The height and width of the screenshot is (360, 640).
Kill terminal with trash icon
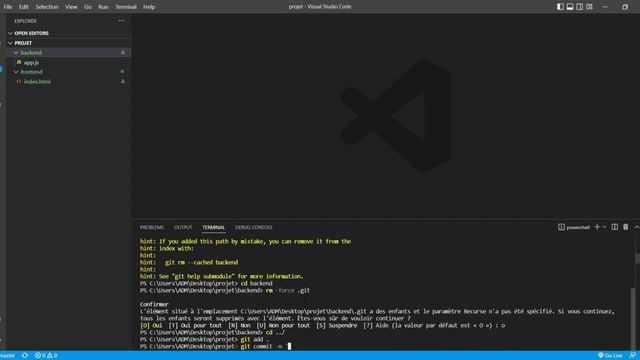coord(626,227)
